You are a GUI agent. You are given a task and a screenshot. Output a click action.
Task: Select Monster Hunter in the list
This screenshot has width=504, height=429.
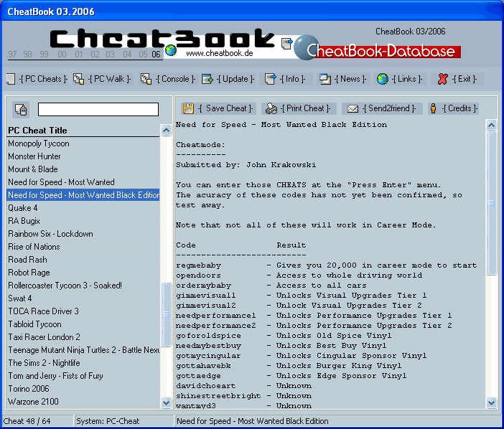click(x=83, y=156)
